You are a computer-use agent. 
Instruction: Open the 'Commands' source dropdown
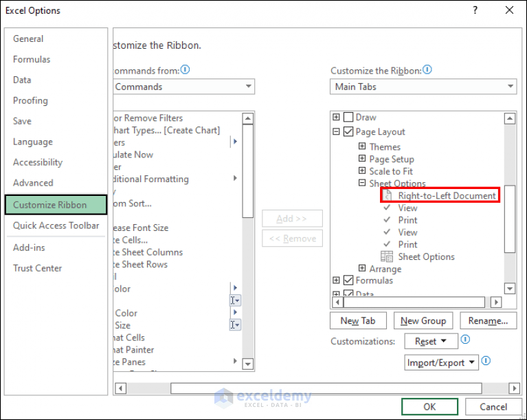184,87
